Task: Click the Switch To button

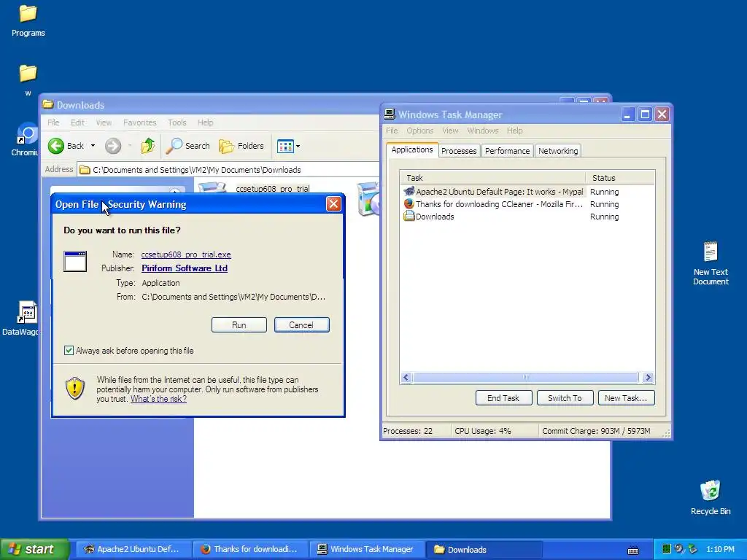Action: [x=565, y=398]
